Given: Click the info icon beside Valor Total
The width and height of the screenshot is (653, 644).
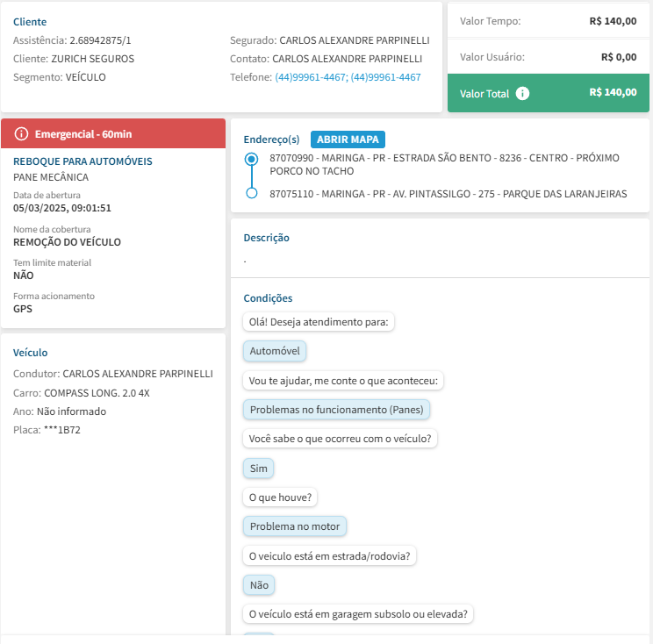Looking at the screenshot, I should point(523,93).
